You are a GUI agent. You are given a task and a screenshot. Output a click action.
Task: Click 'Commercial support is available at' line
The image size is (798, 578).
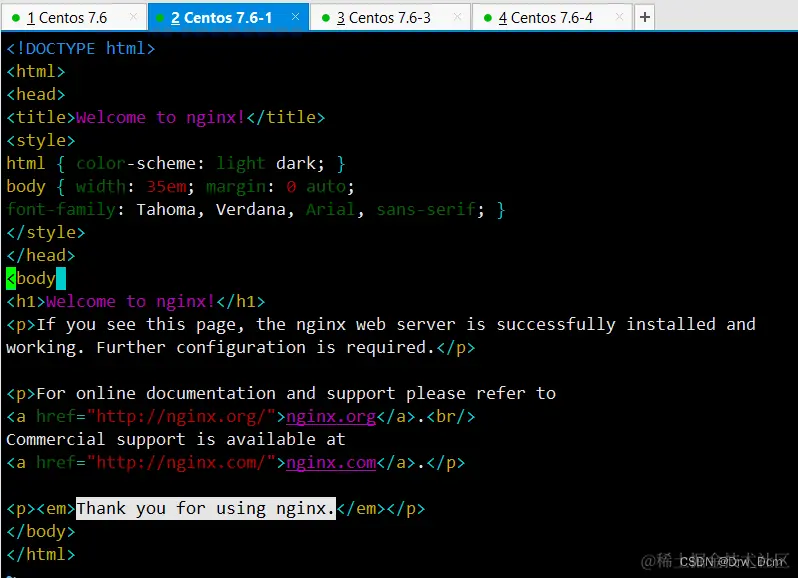[176, 440]
